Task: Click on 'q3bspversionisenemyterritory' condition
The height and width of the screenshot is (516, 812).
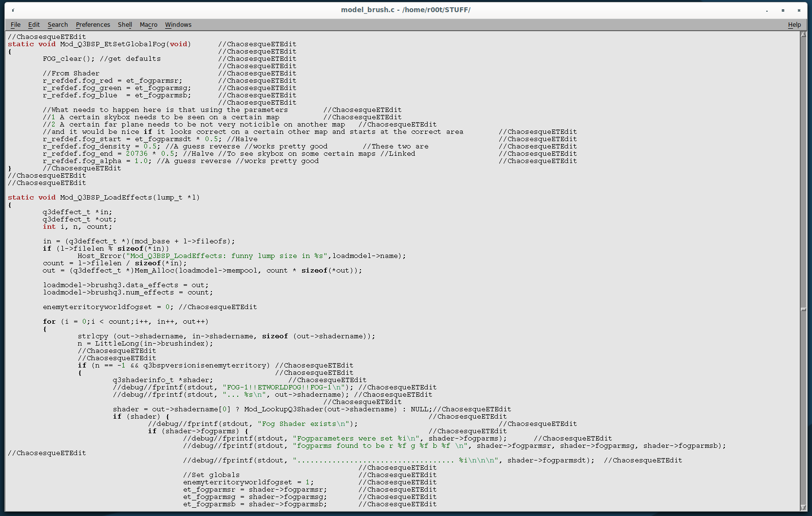Action: click(205, 366)
